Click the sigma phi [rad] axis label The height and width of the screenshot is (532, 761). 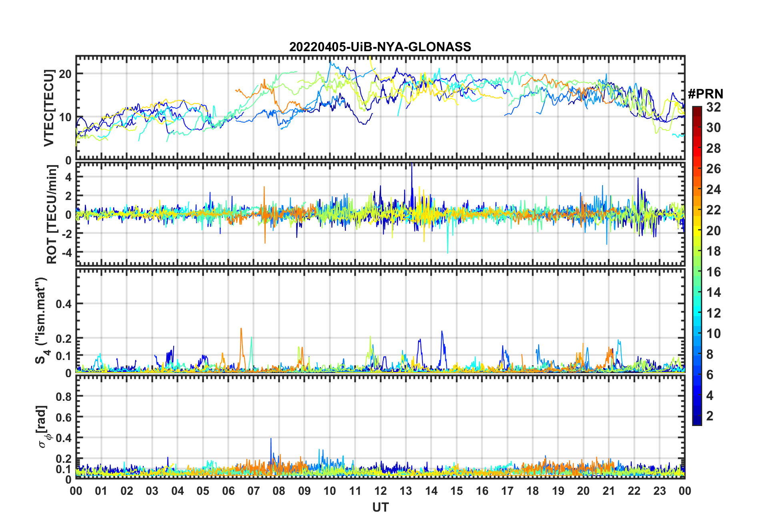[x=43, y=427]
